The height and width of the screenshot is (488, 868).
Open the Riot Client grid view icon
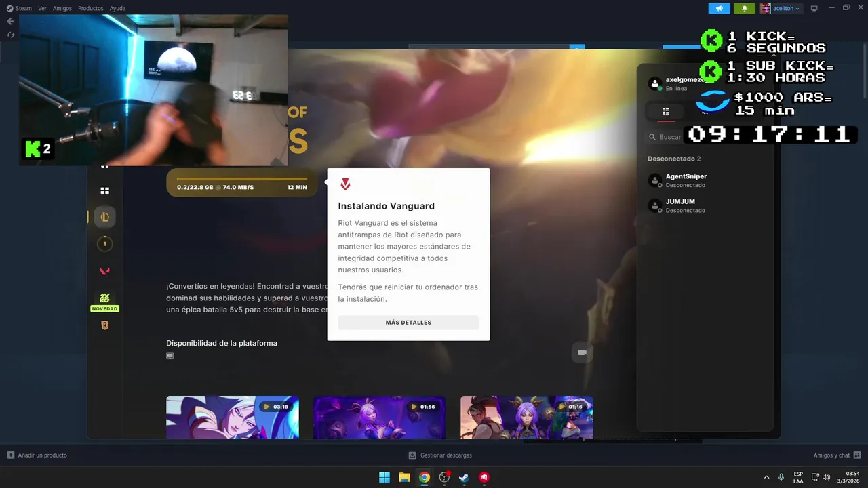pos(104,191)
